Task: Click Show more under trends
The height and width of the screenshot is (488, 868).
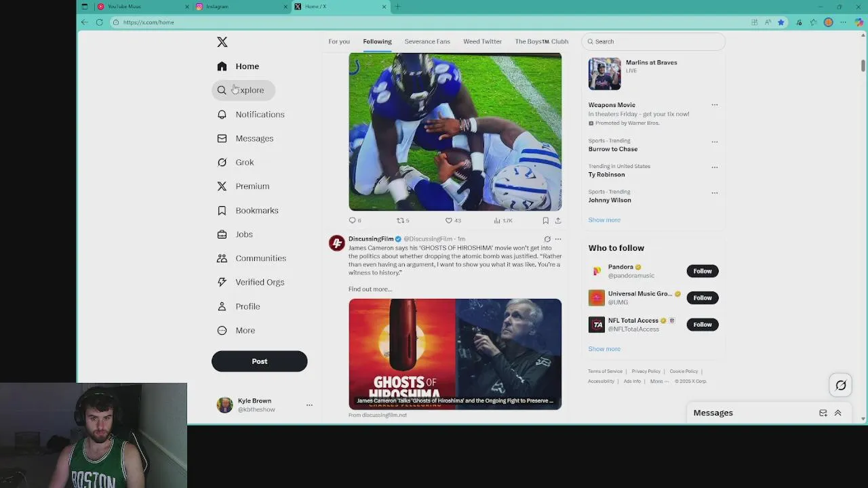Action: point(604,220)
